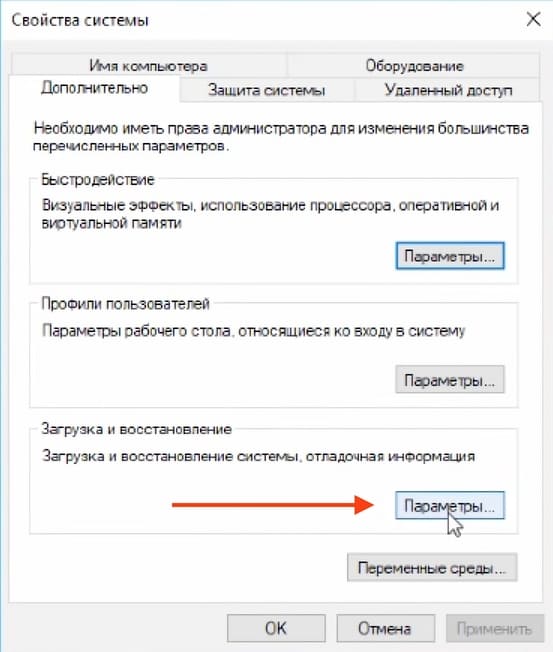Click the Загрузка и восстановление group heading
The image size is (553, 652).
pyautogui.click(x=136, y=429)
